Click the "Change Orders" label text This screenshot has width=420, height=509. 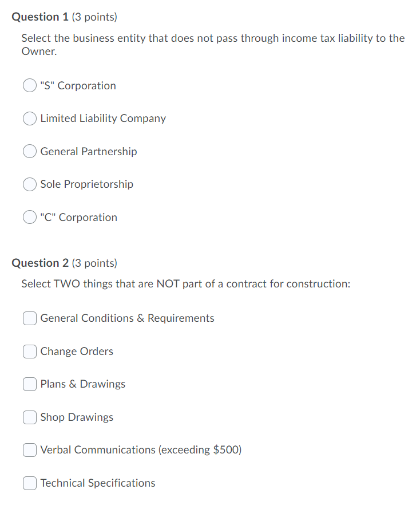(76, 351)
